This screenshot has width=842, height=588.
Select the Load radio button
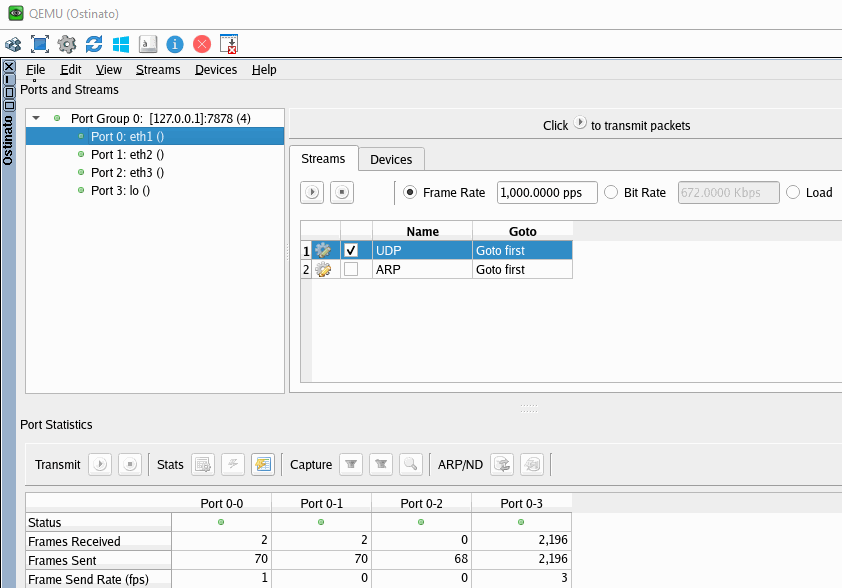[x=793, y=192]
